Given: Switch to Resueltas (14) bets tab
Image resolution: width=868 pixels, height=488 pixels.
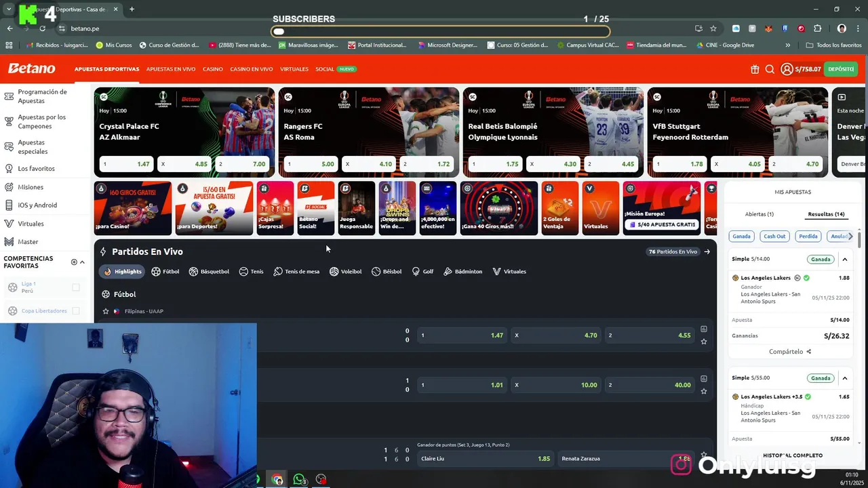Looking at the screenshot, I should click(826, 214).
